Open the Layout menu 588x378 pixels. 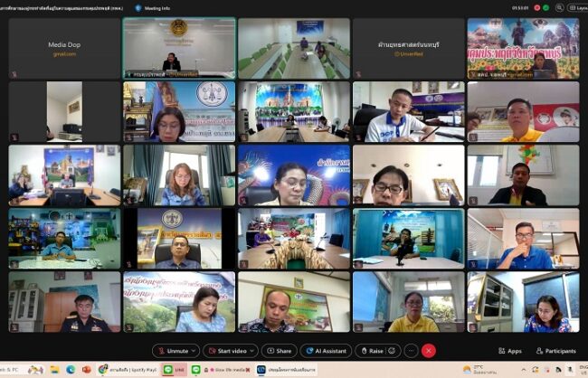tap(577, 8)
